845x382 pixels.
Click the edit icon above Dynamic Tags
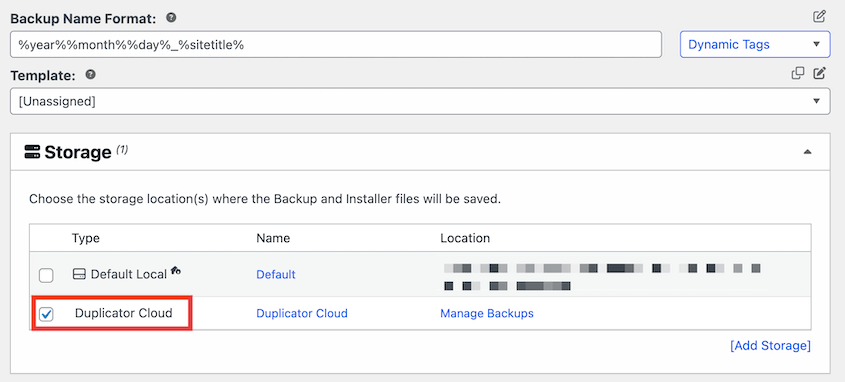819,17
